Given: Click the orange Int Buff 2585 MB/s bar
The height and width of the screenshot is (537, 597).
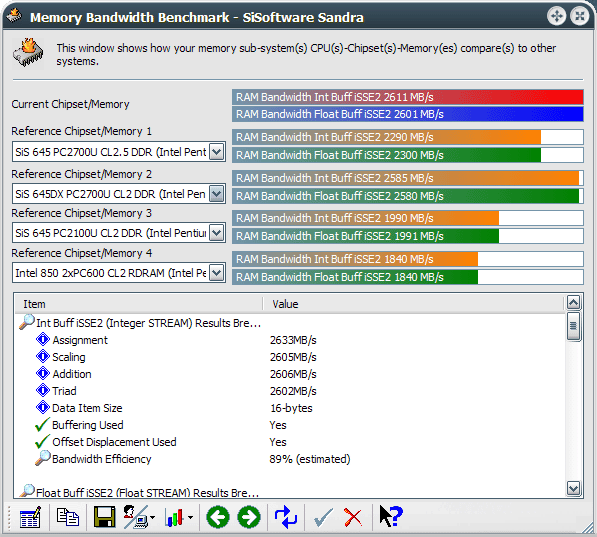Looking at the screenshot, I should [408, 178].
